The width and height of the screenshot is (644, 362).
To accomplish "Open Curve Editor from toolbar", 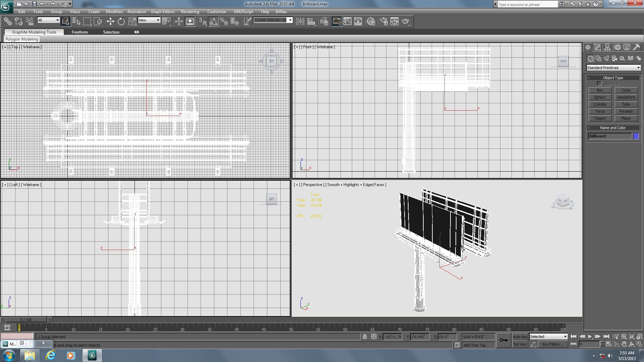I will [x=347, y=21].
